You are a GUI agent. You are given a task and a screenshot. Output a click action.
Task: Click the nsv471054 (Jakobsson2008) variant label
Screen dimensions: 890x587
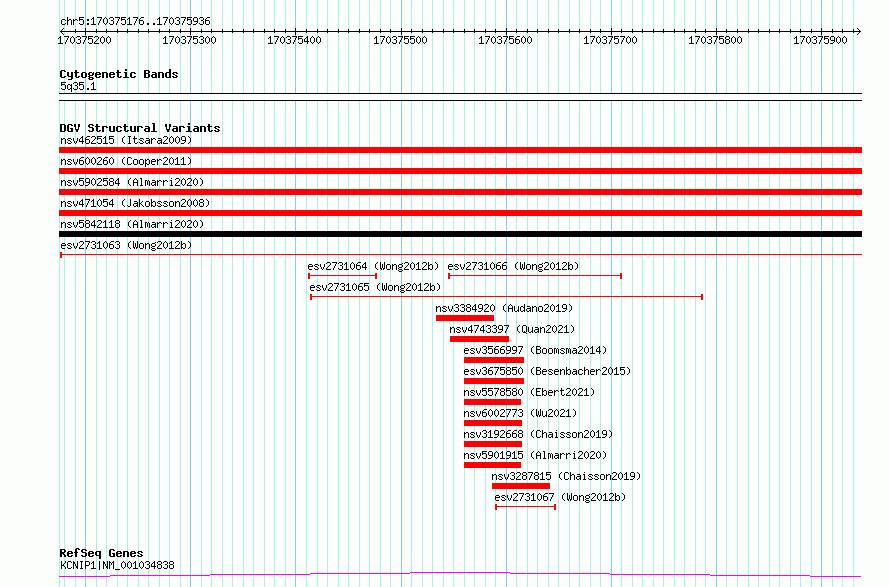click(135, 203)
